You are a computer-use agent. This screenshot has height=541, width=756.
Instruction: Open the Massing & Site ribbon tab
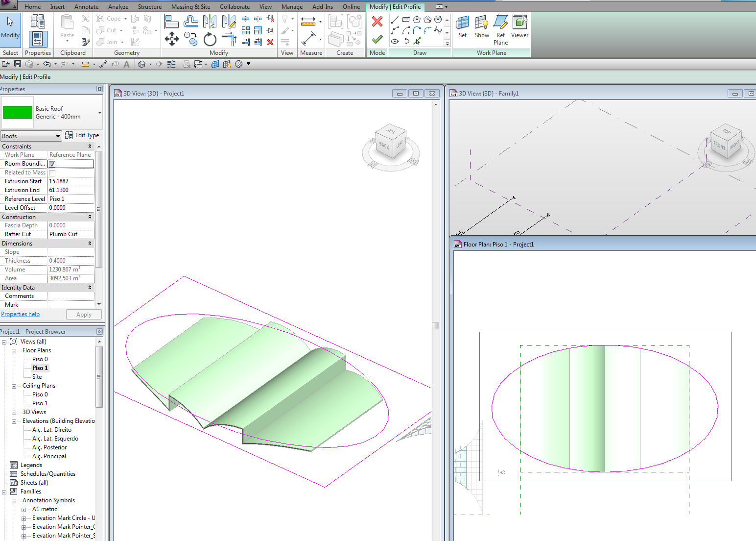(x=190, y=7)
